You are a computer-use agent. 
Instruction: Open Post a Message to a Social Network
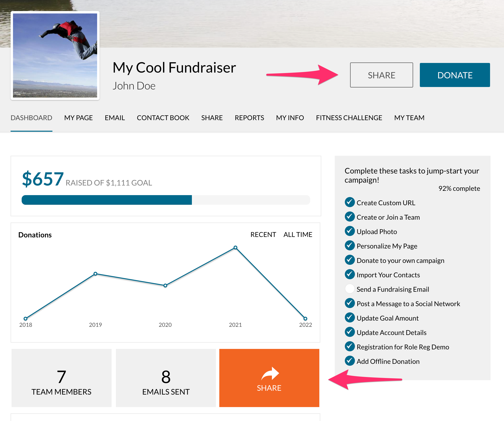[x=408, y=304]
